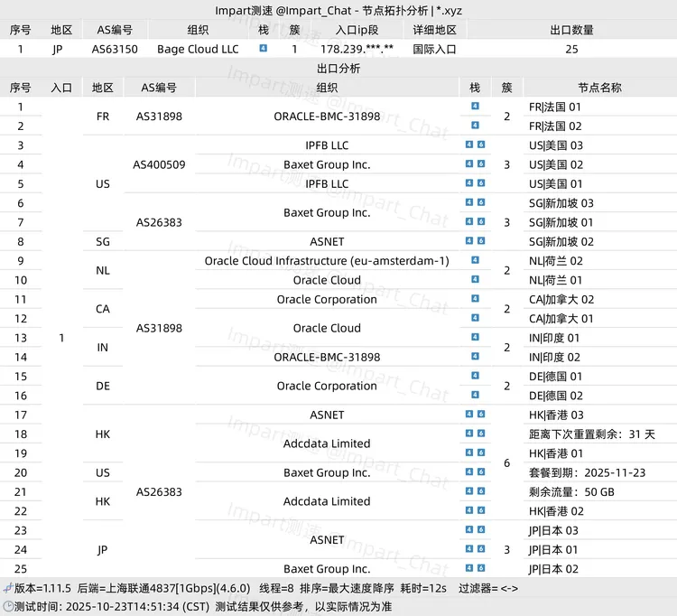
Task: Select the 入口ip段 column header
Action: point(357,30)
